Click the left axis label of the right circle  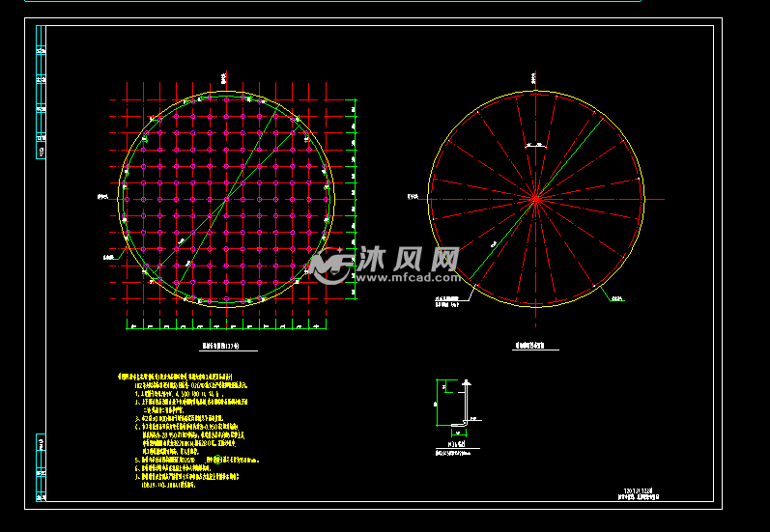point(411,196)
